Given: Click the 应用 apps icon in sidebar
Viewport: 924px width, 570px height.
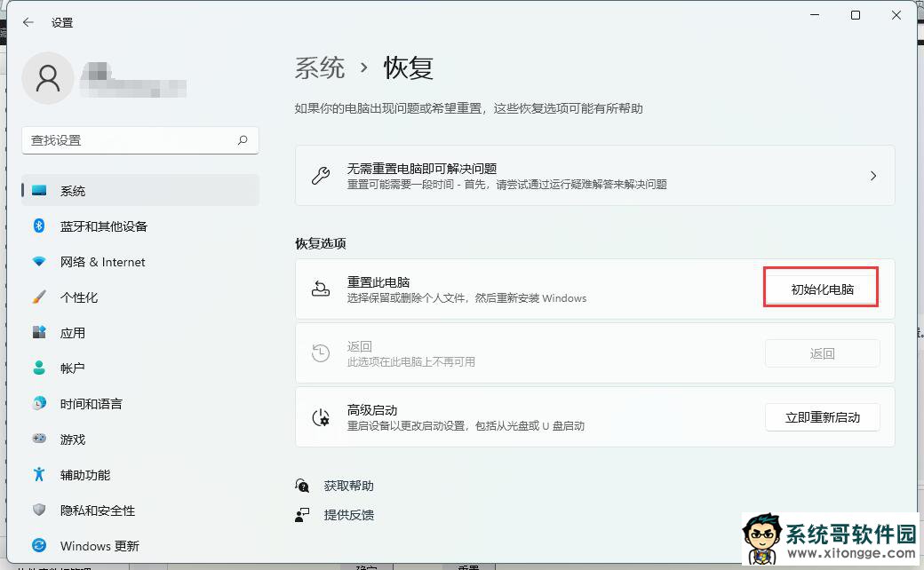Looking at the screenshot, I should [39, 333].
